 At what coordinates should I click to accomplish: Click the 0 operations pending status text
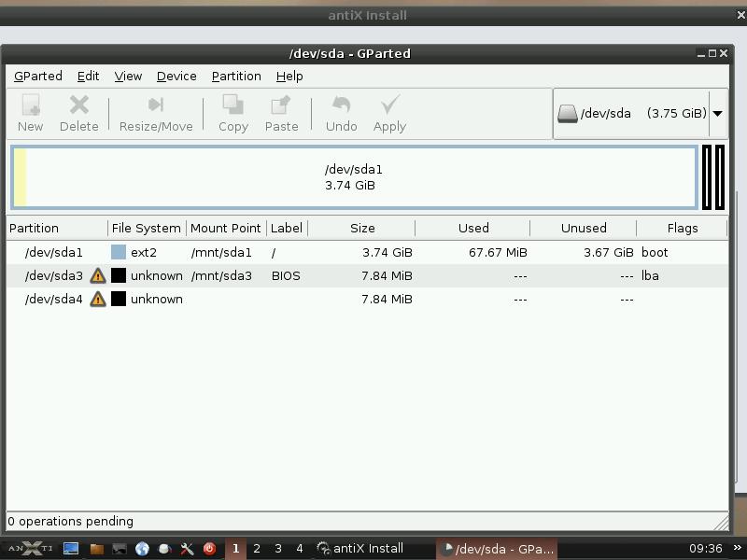(71, 522)
